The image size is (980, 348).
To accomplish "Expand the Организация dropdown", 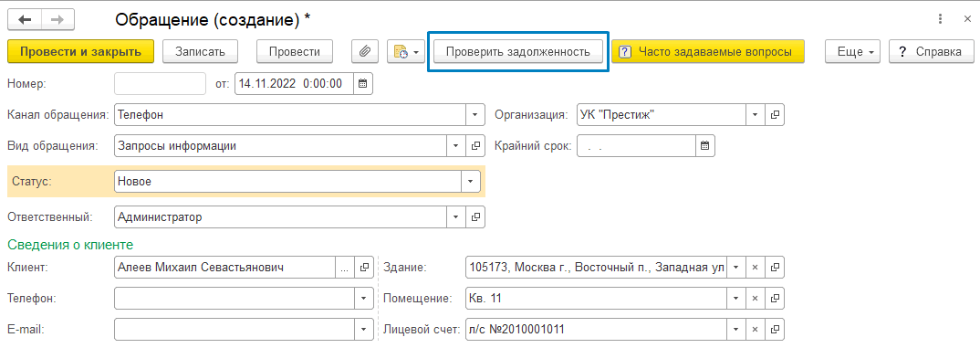I will pyautogui.click(x=755, y=115).
